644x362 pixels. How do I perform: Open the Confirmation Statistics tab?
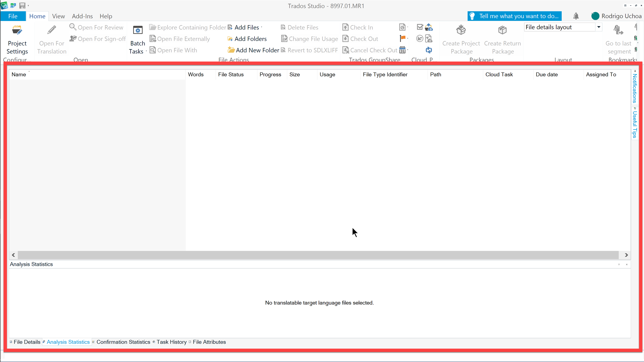121,342
